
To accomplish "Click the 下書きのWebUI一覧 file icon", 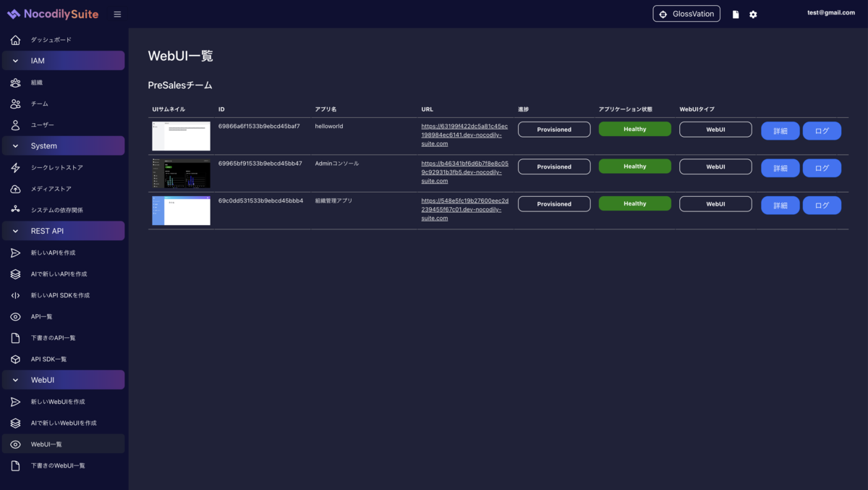I will (15, 465).
